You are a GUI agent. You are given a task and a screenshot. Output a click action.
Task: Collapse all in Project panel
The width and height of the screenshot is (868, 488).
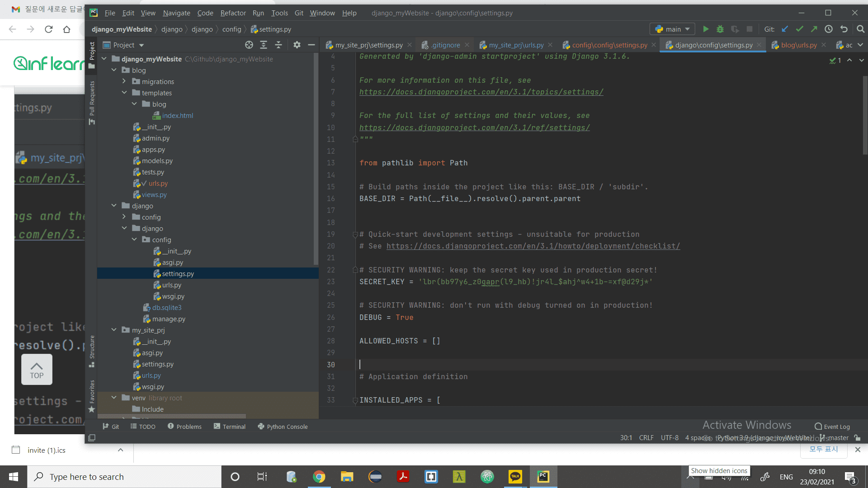coord(278,45)
